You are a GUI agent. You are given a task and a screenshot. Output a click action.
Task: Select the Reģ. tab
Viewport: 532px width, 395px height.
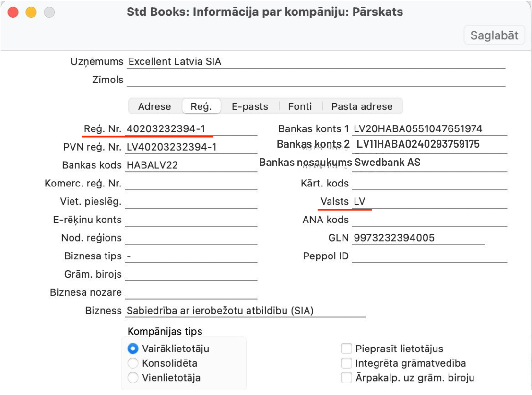coord(201,106)
